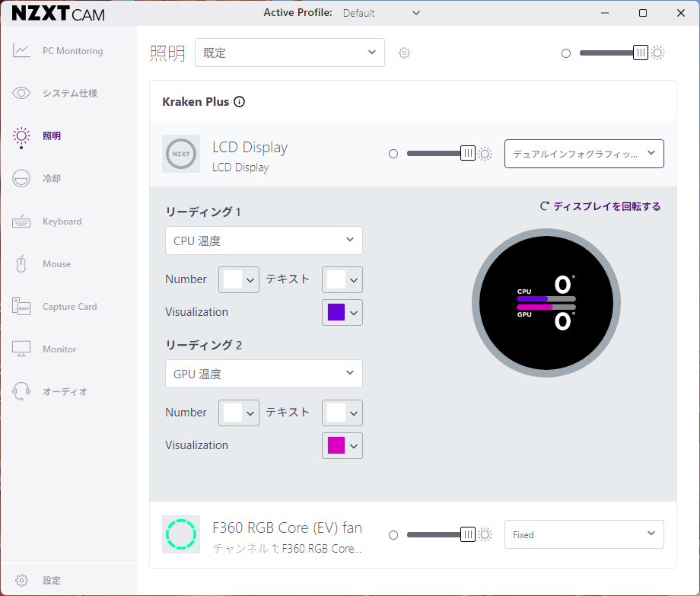Open the Fixed lighting mode dropdown
The image size is (700, 596).
click(x=584, y=534)
